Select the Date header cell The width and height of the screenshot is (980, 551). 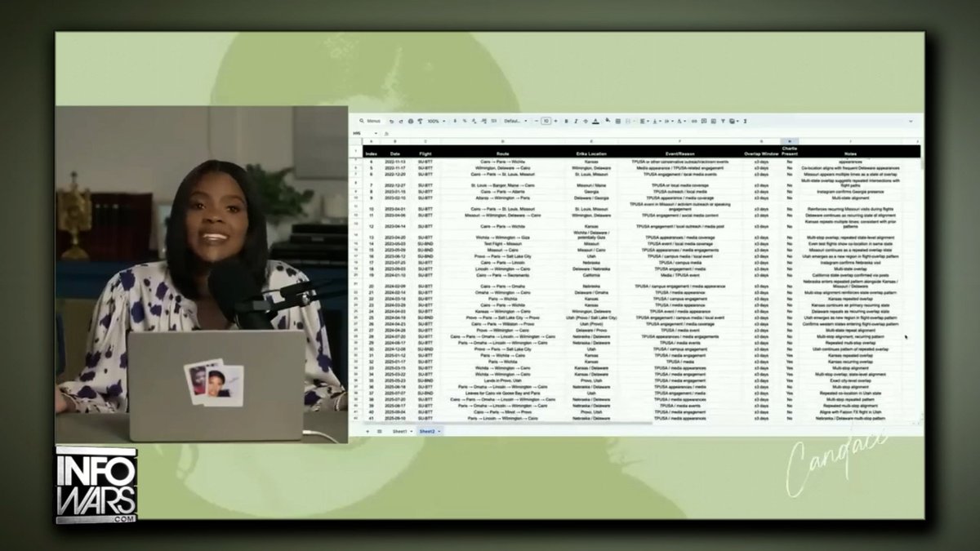[395, 153]
